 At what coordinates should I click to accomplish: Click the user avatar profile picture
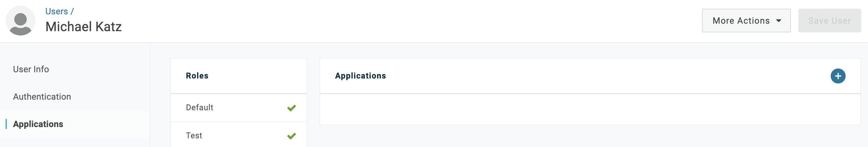pos(21,21)
